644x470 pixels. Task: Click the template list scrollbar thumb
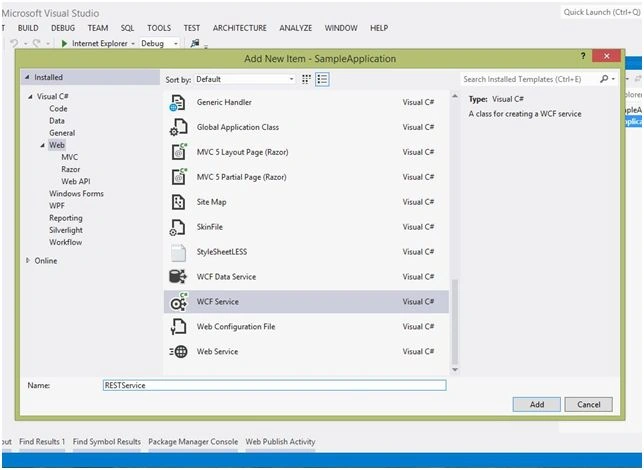click(455, 321)
